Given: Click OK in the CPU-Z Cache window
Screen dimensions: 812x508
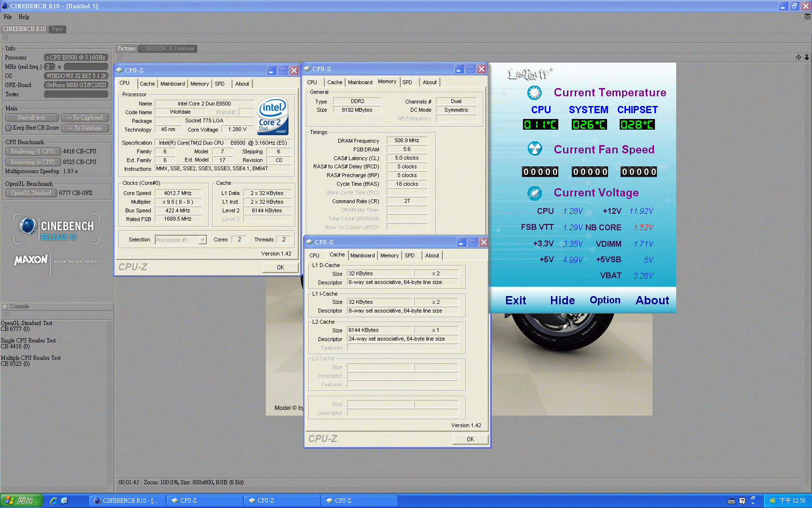Looking at the screenshot, I should (470, 439).
